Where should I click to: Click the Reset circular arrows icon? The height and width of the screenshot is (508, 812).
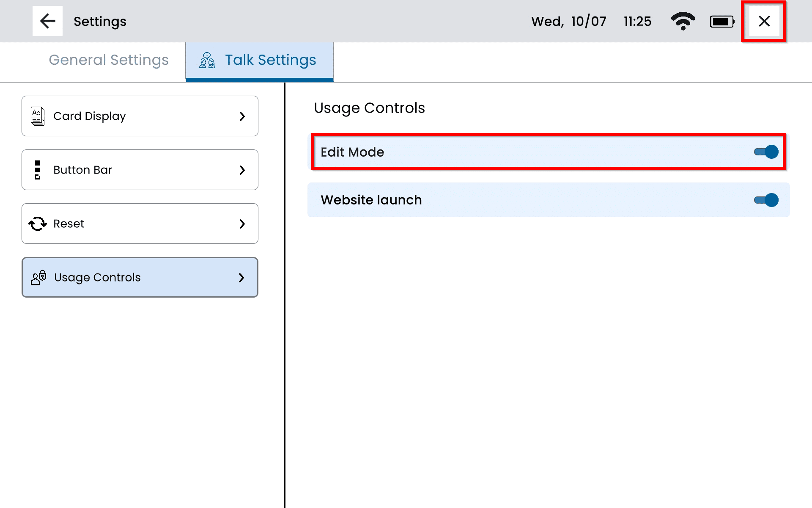(38, 224)
